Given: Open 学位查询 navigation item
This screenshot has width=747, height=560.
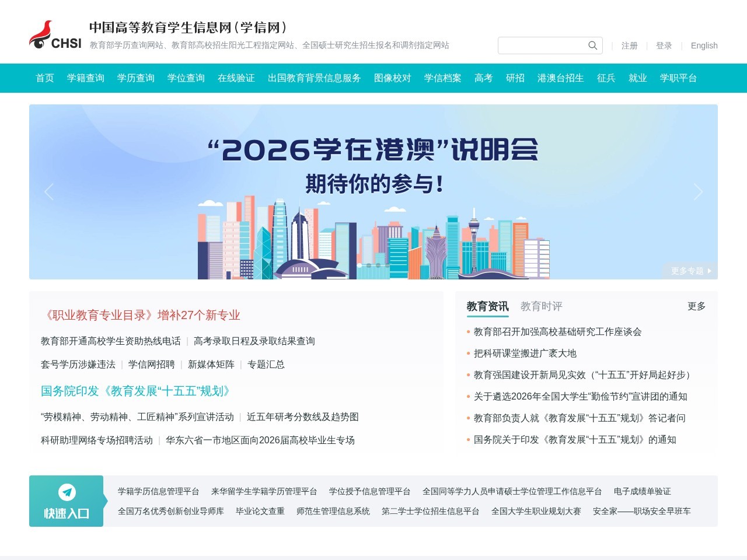Looking at the screenshot, I should pyautogui.click(x=186, y=78).
